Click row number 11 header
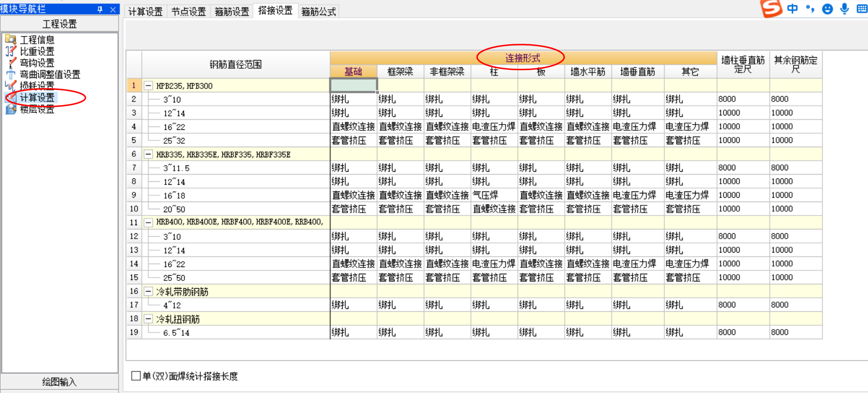The width and height of the screenshot is (868, 393). tap(134, 222)
